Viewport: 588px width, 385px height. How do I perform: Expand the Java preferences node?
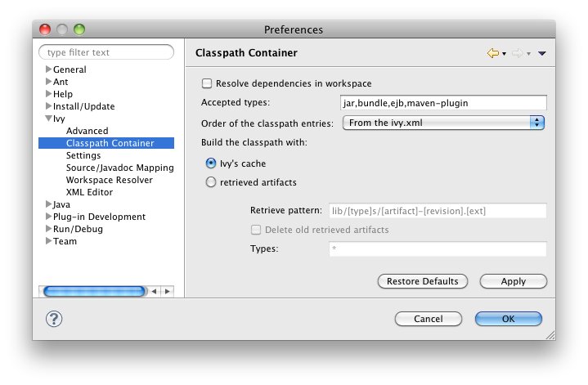tap(48, 204)
